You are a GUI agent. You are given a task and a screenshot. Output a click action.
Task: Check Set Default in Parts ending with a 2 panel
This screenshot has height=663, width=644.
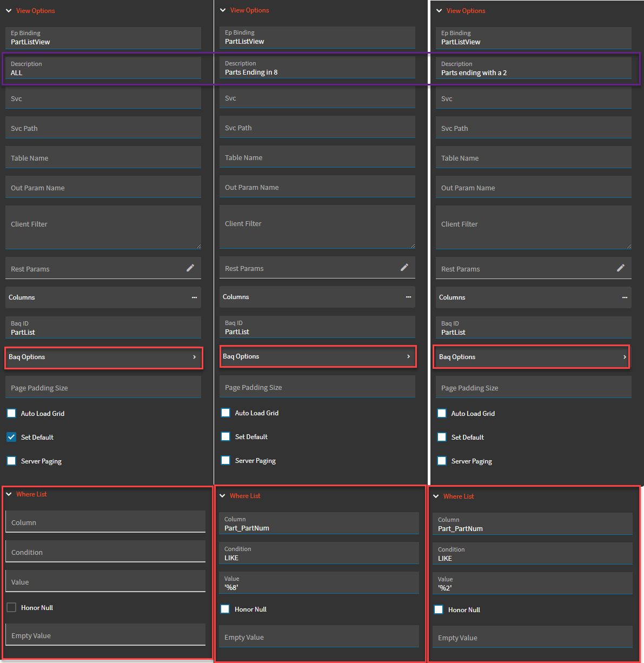pos(442,437)
